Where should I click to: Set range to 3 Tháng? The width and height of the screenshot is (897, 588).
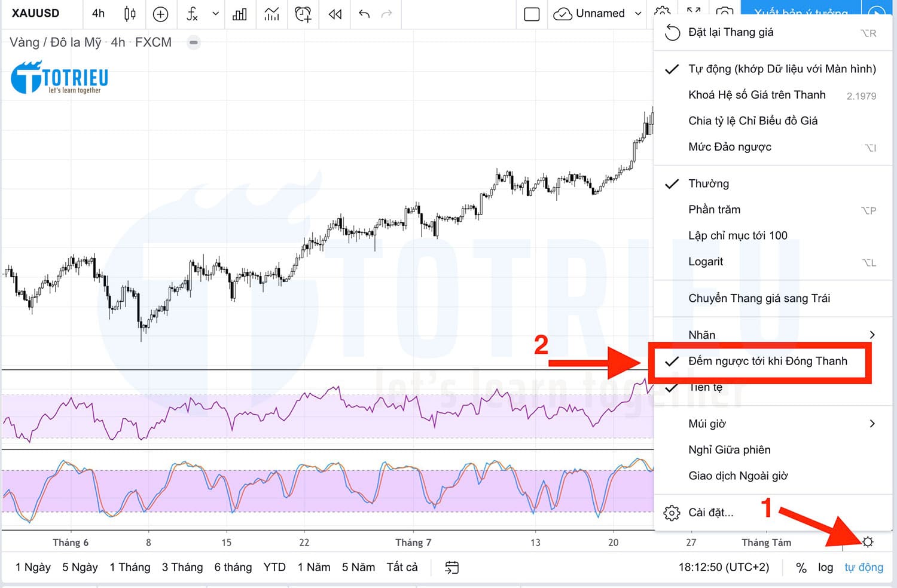click(182, 567)
